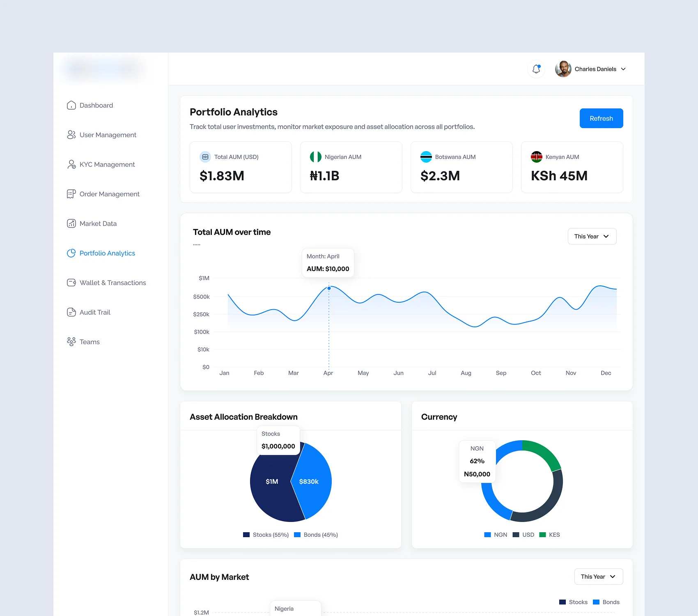
Task: Click the Market Data chart icon
Action: 71,224
